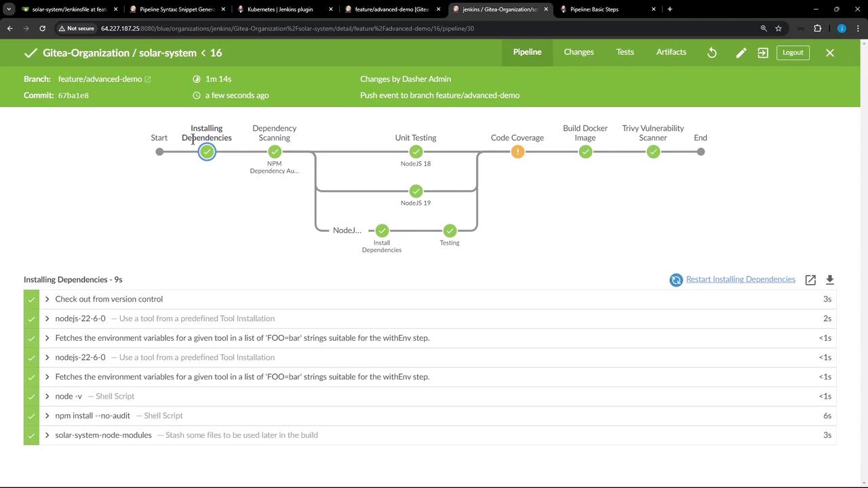The image size is (868, 488).
Task: Click the Logout button
Action: pos(792,53)
